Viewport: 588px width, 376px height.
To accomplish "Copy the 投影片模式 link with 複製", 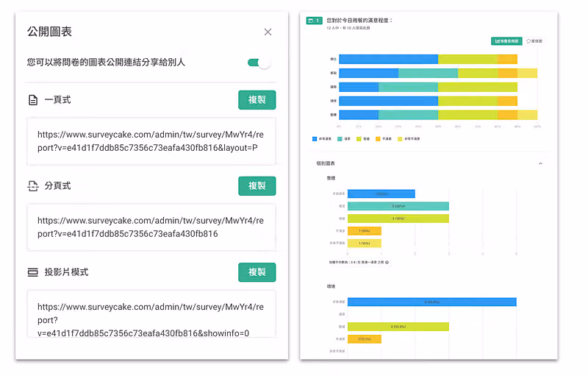I will pyautogui.click(x=257, y=272).
